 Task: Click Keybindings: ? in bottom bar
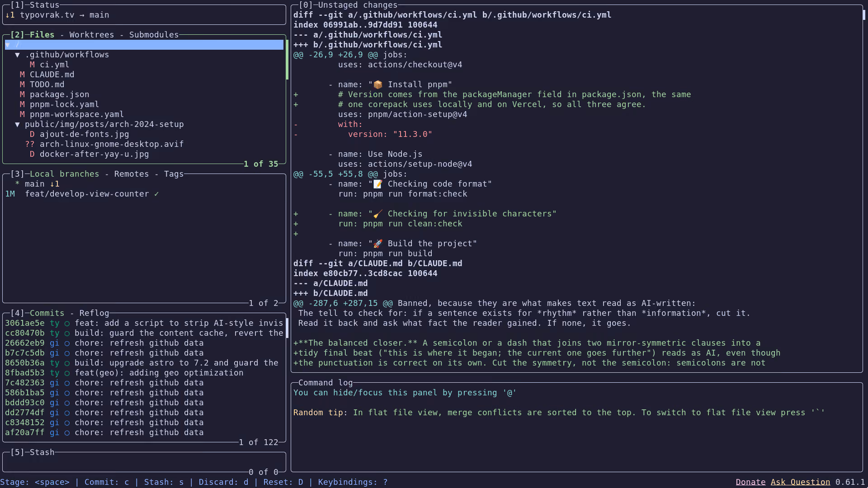click(353, 482)
